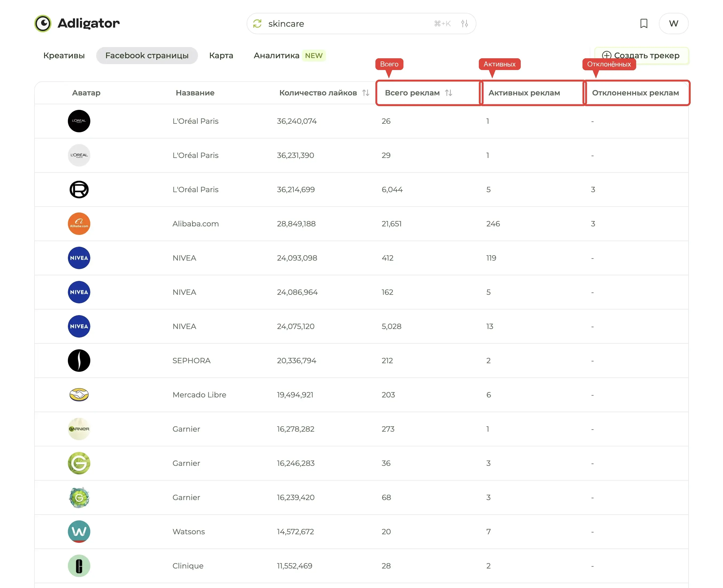Click the Создать трекер button
This screenshot has width=723, height=588.
click(642, 56)
